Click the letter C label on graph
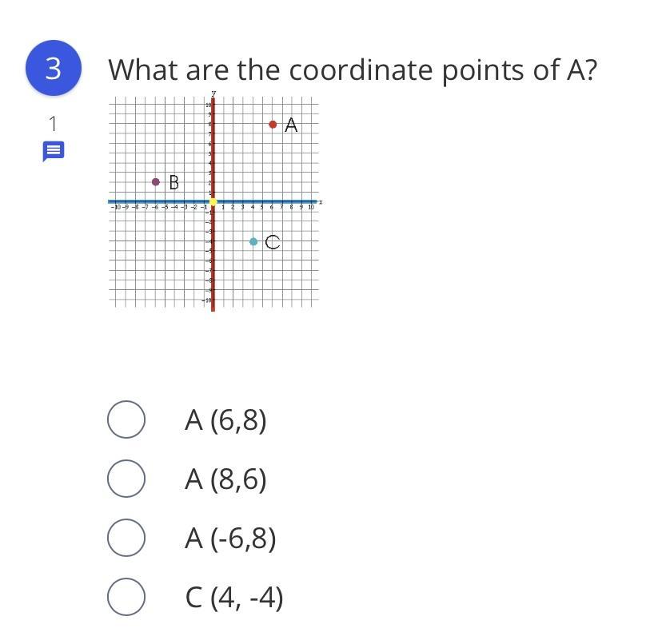The image size is (662, 644). coord(273,242)
